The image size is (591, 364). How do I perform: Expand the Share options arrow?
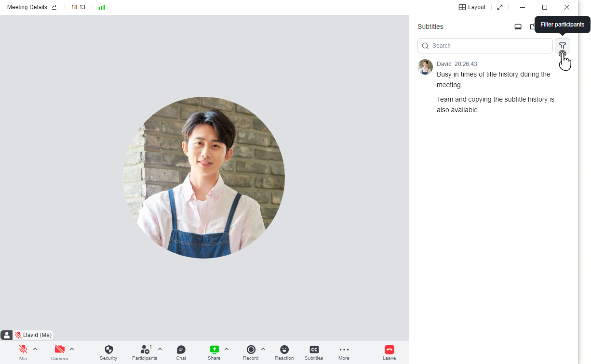(x=227, y=349)
